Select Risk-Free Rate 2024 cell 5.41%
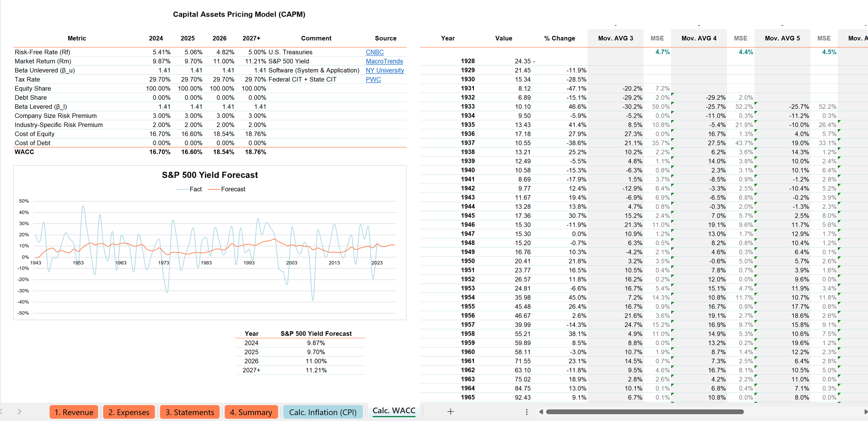Image resolution: width=868 pixels, height=421 pixels. click(161, 52)
